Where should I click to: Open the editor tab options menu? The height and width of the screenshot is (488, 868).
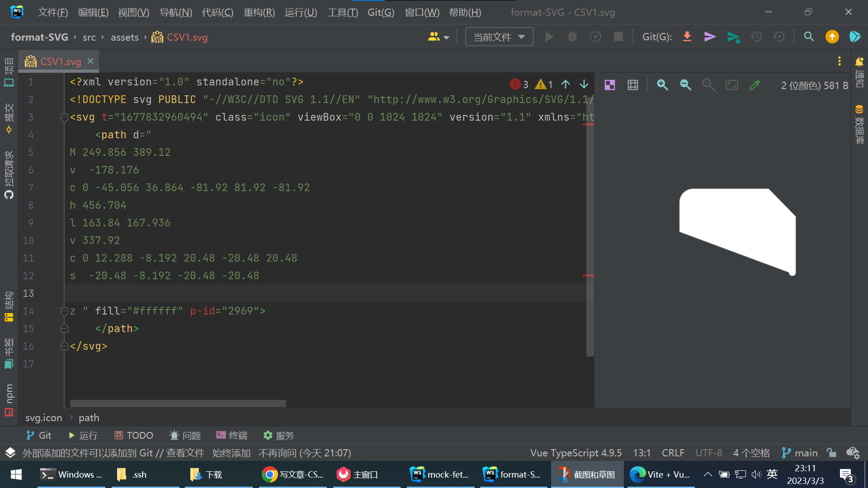[839, 61]
